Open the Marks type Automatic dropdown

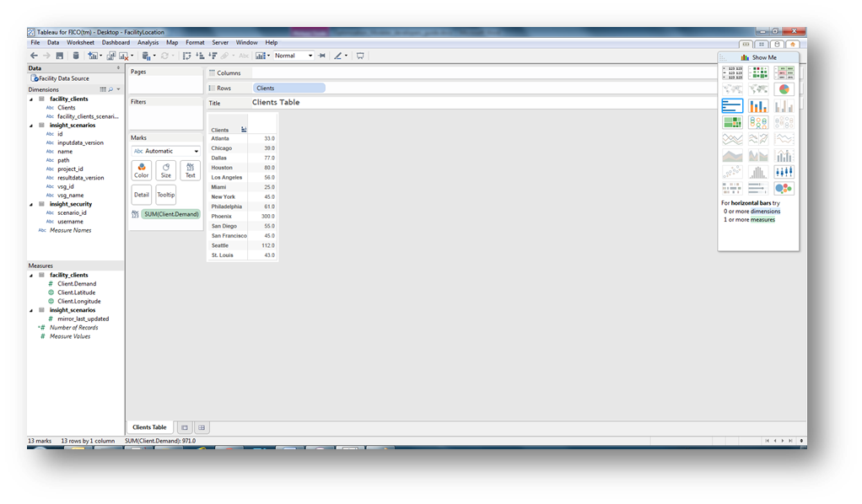(x=165, y=151)
